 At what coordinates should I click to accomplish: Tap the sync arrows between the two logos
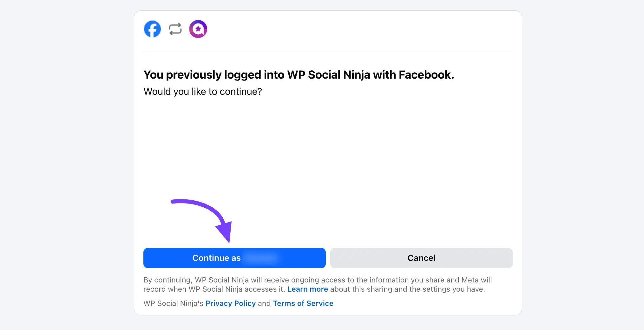coord(175,29)
